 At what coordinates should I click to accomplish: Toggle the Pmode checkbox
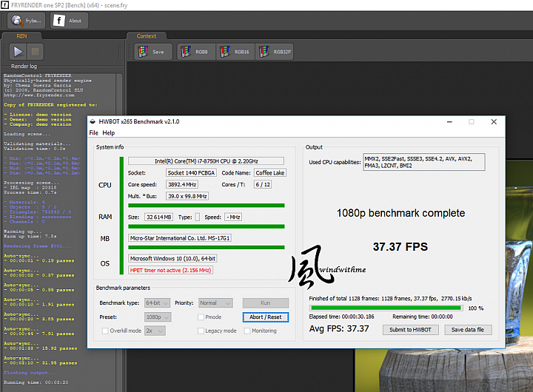(201, 317)
